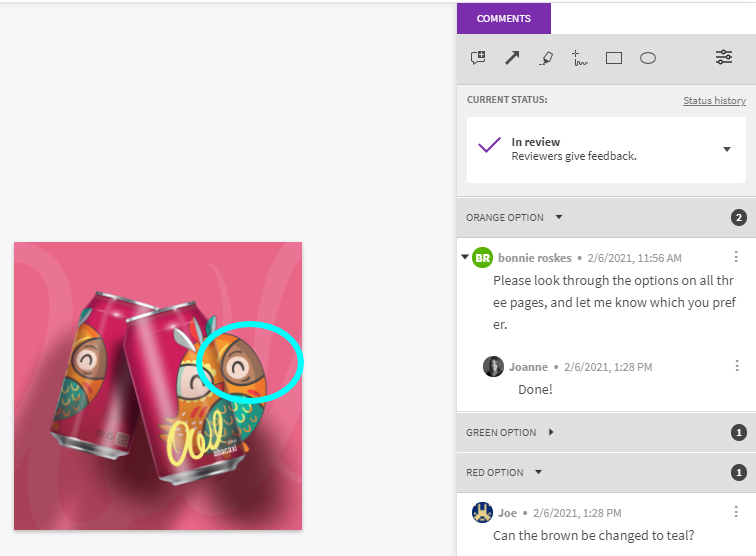Select the highlighter marker tool
The width and height of the screenshot is (756, 556).
pos(546,58)
